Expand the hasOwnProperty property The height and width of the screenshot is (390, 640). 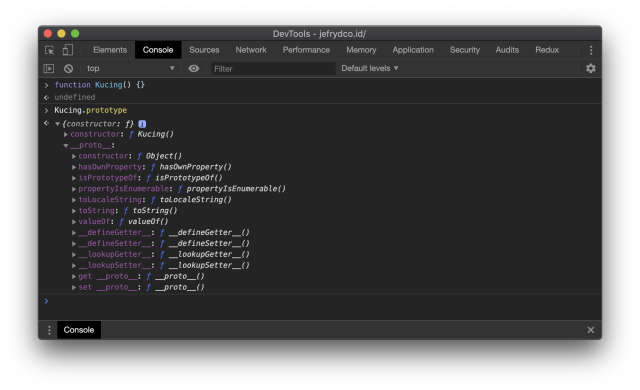74,167
